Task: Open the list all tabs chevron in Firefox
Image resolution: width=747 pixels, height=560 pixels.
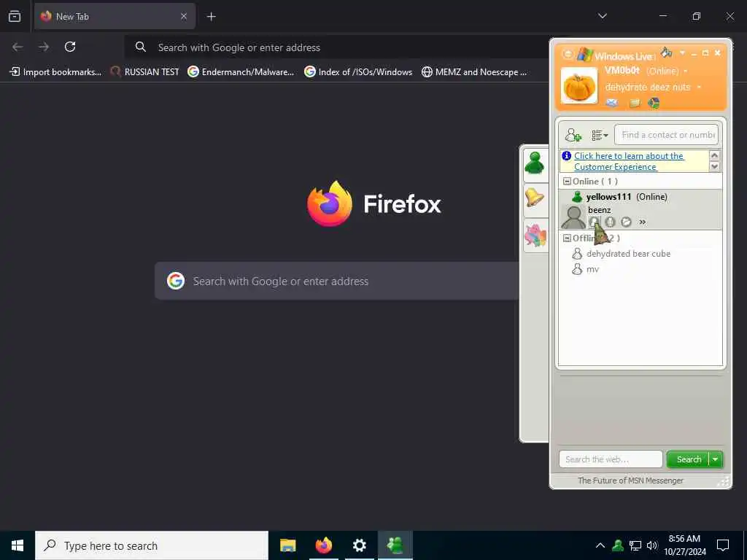Action: [x=603, y=16]
